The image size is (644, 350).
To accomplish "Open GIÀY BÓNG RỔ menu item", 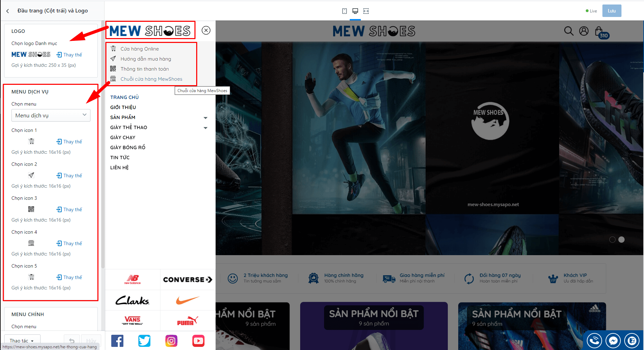I will click(x=128, y=147).
